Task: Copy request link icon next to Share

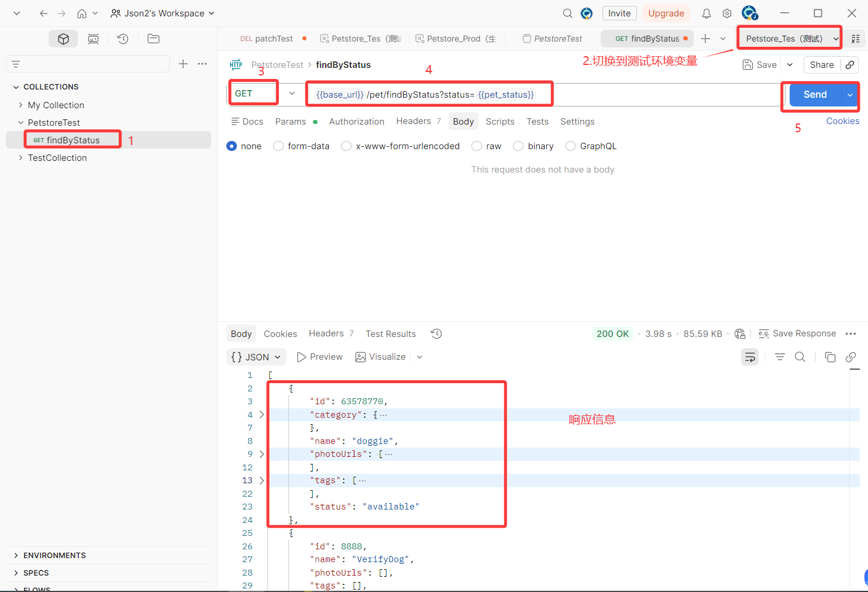Action: [x=850, y=65]
